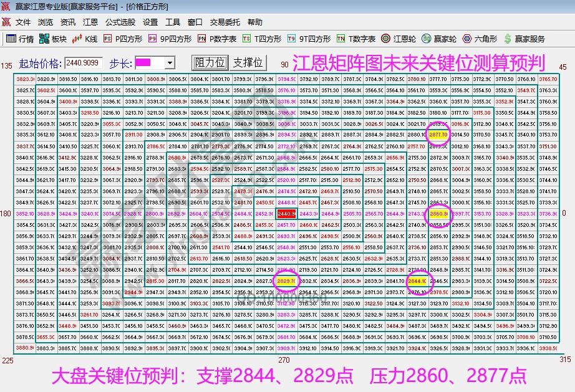Image resolution: width=575 pixels, height=392 pixels.
Task: Select the 六角形 hexagon chart tool
Action: [x=480, y=38]
